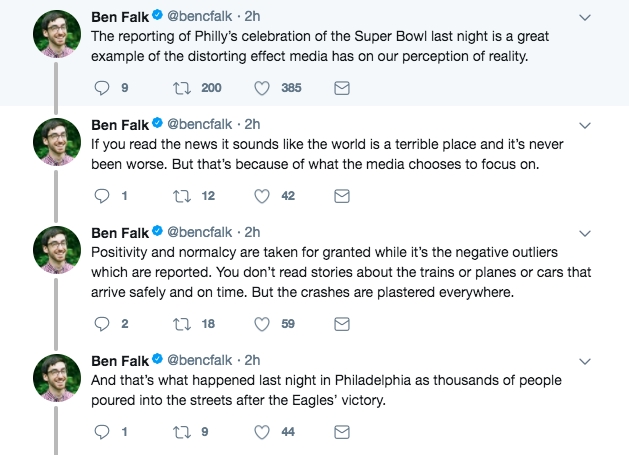
Task: Open Ben Falk's profile from first tweet name
Action: tap(120, 17)
